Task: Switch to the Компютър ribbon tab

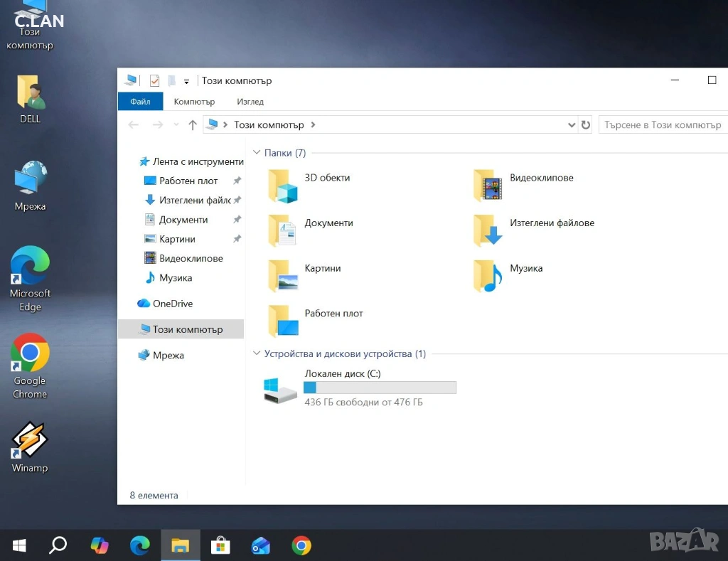Action: click(x=194, y=102)
